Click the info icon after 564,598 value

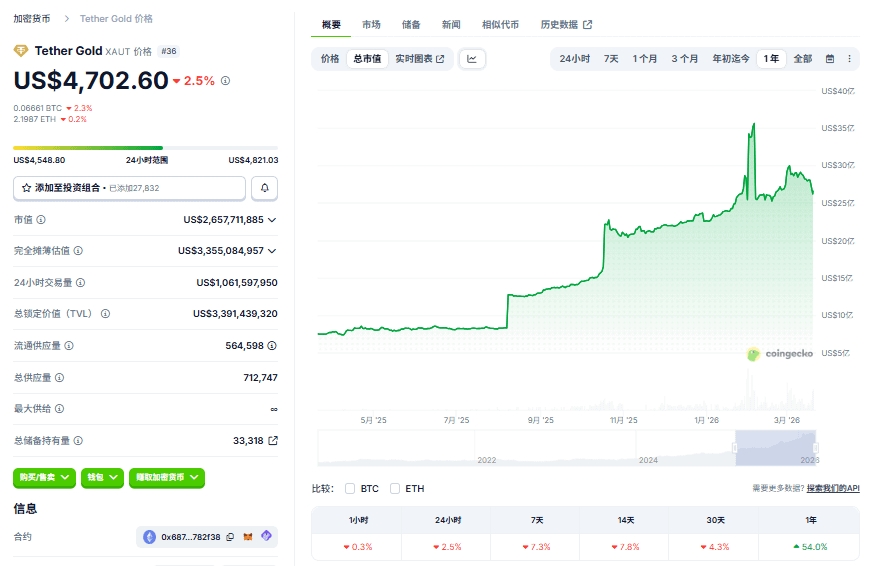click(x=272, y=346)
